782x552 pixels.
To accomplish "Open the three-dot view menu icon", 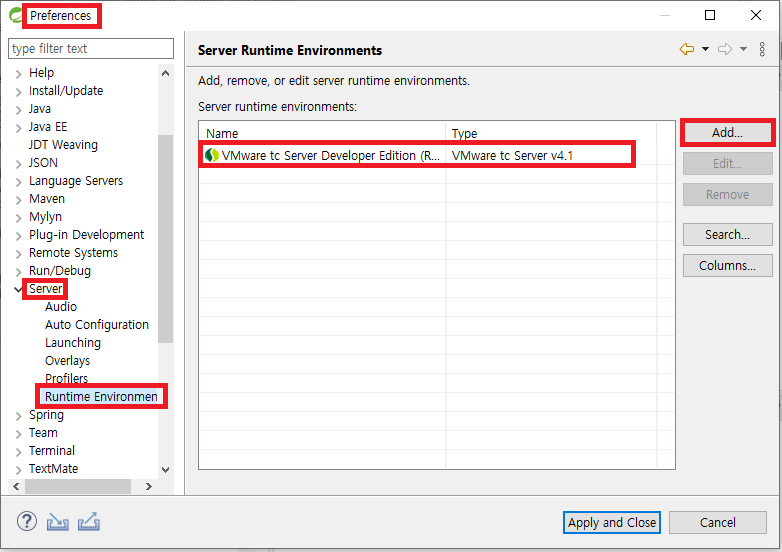I will coord(762,49).
